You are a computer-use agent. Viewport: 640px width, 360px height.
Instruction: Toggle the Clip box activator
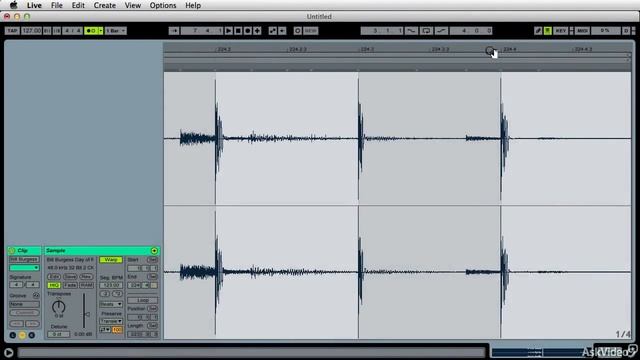click(11, 251)
